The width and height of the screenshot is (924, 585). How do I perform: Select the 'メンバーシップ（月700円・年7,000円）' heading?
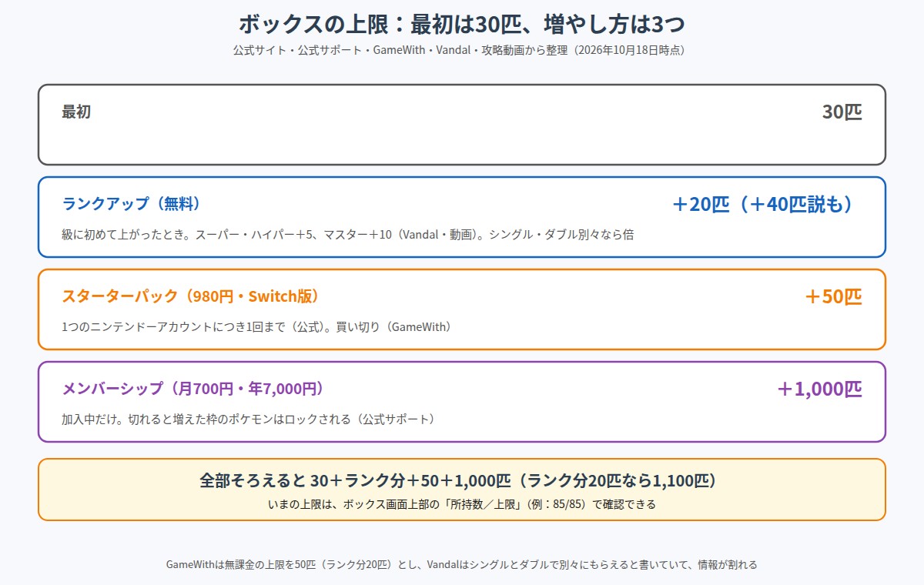tap(192, 389)
